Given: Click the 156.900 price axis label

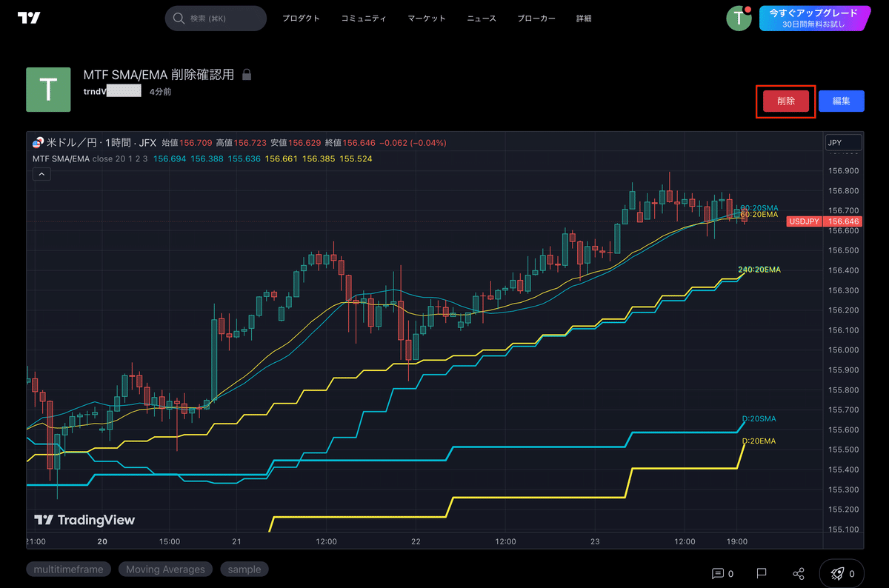Looking at the screenshot, I should (x=843, y=171).
